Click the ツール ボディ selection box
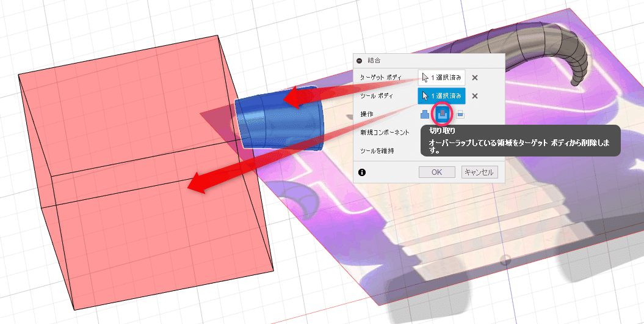Viewport: 644px width, 324px height. [442, 96]
